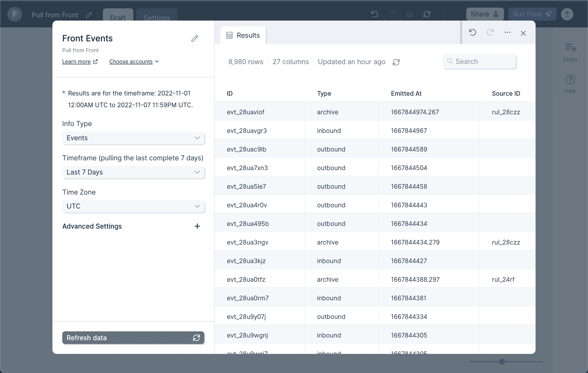This screenshot has width=588, height=373.
Task: Select cell evt_28ua495b
Action: point(259,224)
